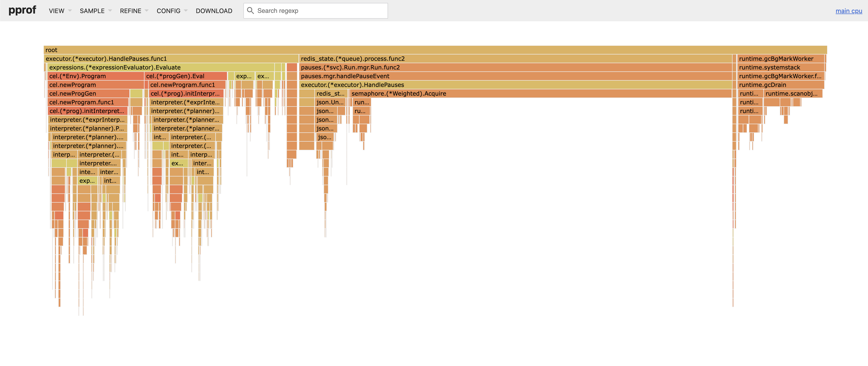The height and width of the screenshot is (366, 868).
Task: Open the VIEW dropdown menu
Action: pyautogui.click(x=60, y=11)
